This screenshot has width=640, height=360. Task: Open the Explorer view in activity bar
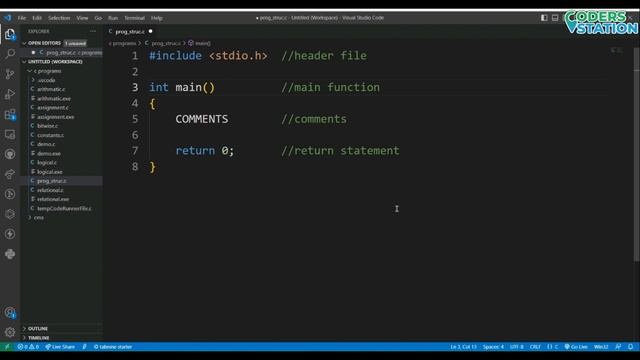click(10, 34)
